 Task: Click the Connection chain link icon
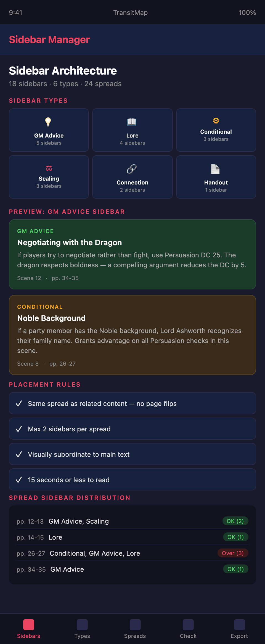click(132, 169)
